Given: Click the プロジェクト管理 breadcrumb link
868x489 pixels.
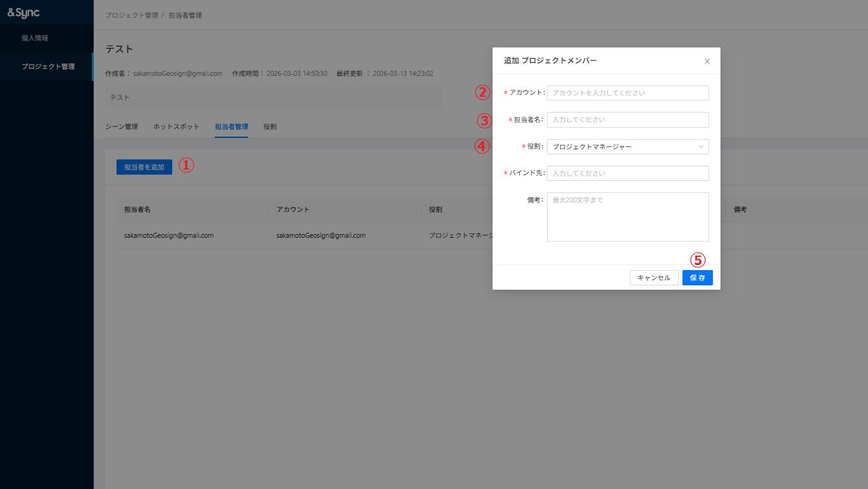Looking at the screenshot, I should tap(131, 15).
